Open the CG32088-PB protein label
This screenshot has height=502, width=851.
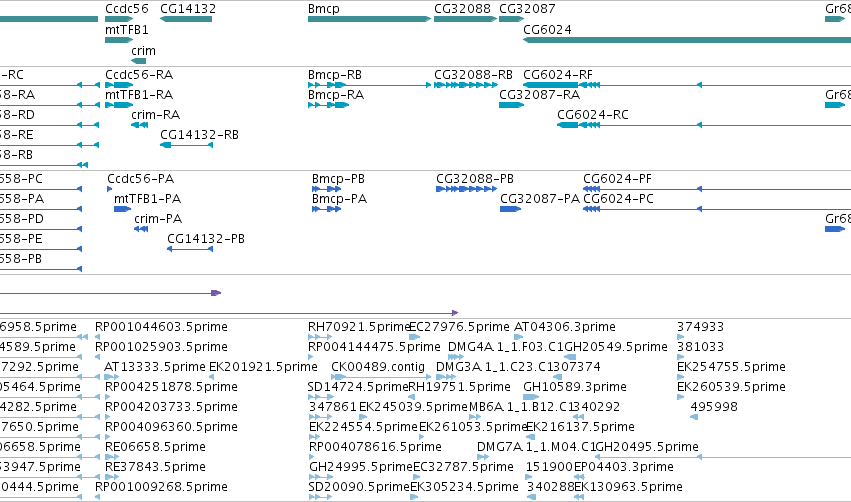pyautogui.click(x=475, y=179)
